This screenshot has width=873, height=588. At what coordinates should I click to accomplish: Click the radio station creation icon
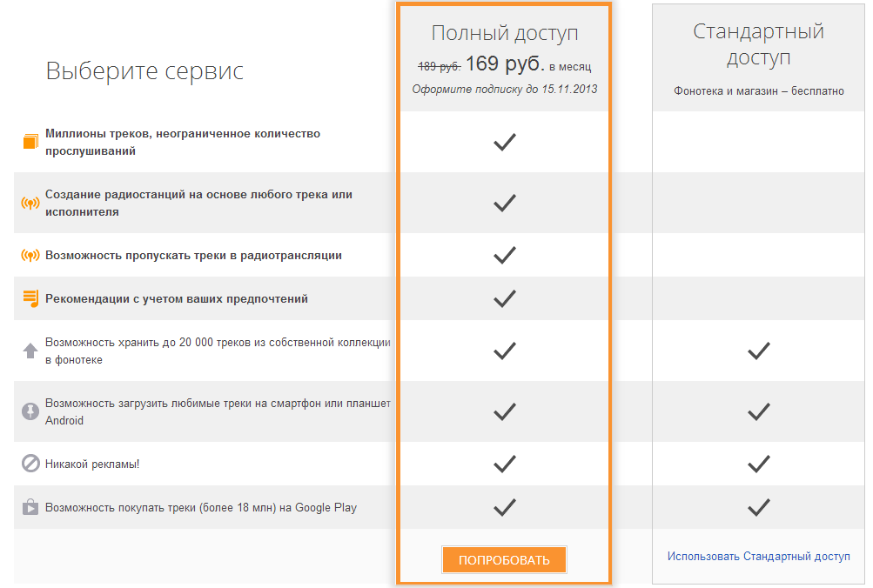tap(30, 204)
